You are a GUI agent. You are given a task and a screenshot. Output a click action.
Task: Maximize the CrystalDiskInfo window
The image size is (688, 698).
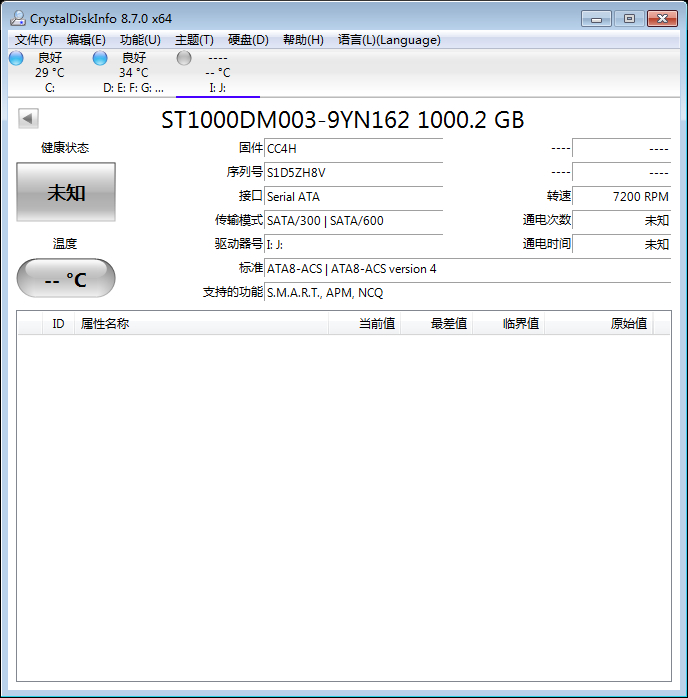[x=629, y=19]
